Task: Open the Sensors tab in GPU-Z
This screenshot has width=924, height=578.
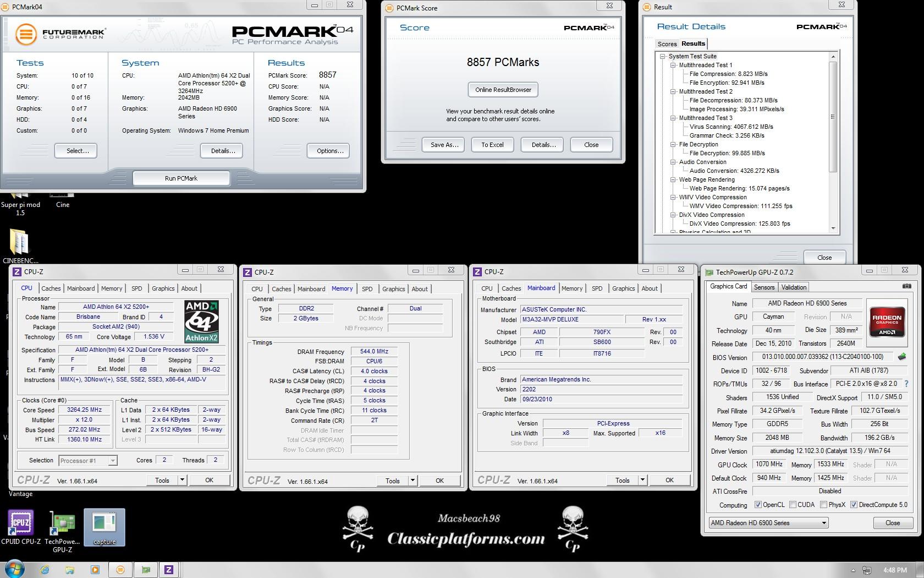Action: 764,287
